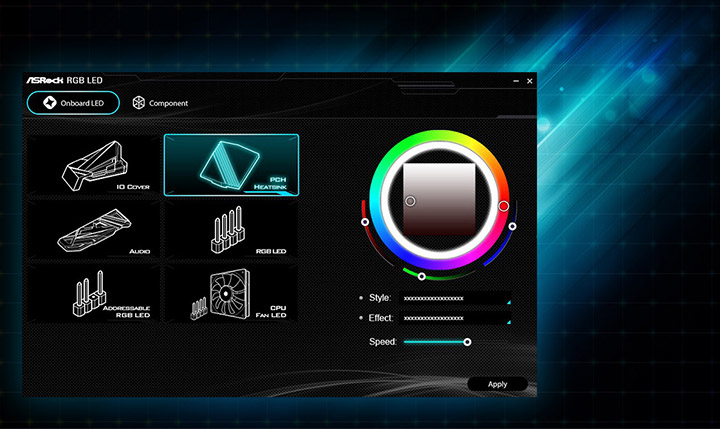This screenshot has width=720, height=429.
Task: Click the Speed slider handle
Action: pyautogui.click(x=467, y=342)
